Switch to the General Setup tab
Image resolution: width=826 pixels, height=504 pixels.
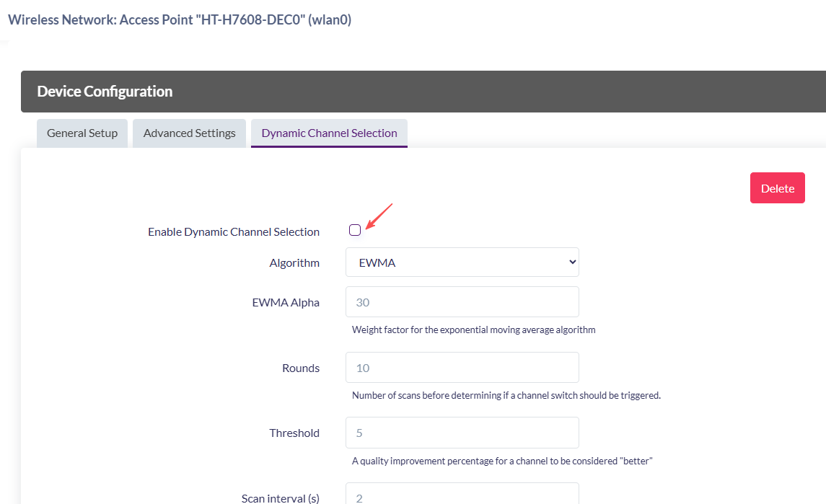[82, 133]
